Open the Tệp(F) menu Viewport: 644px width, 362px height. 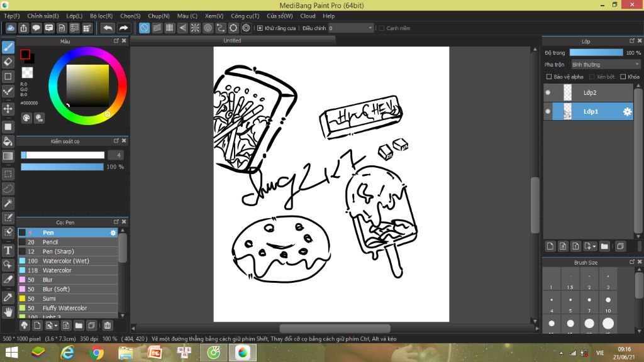pyautogui.click(x=12, y=16)
